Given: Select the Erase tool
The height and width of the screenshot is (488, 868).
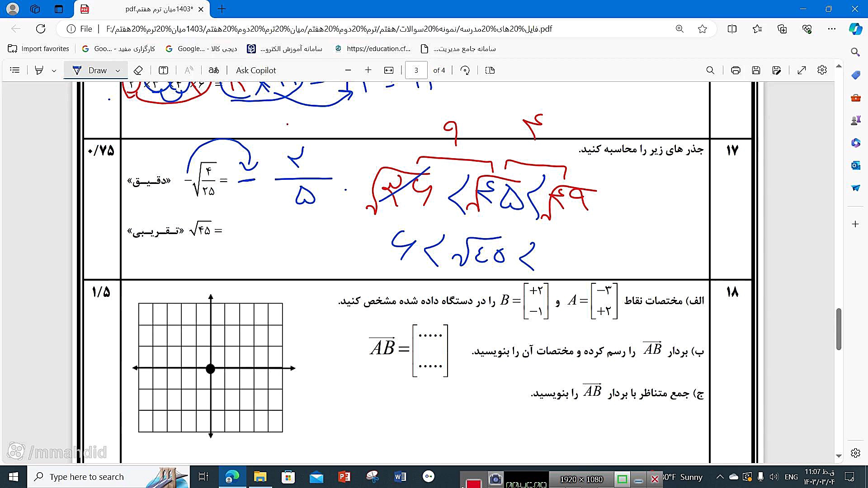Looking at the screenshot, I should [138, 70].
